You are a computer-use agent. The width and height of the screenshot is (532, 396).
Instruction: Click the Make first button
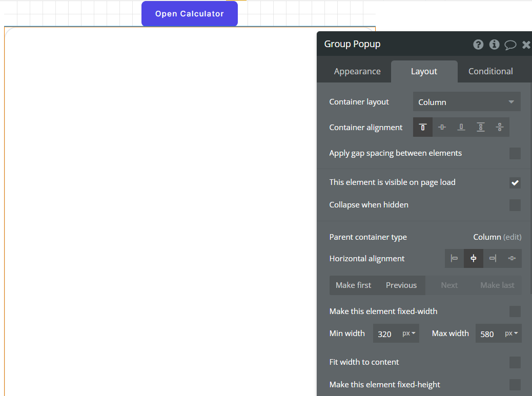[353, 285]
